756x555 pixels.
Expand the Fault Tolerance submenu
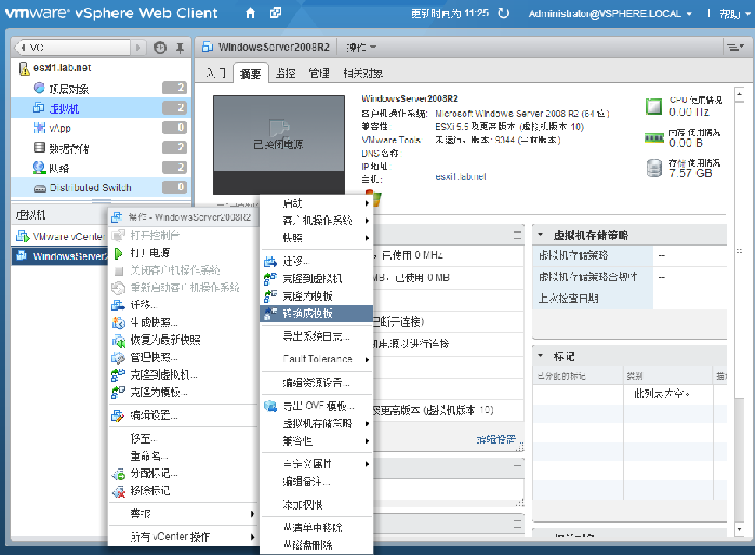click(316, 359)
